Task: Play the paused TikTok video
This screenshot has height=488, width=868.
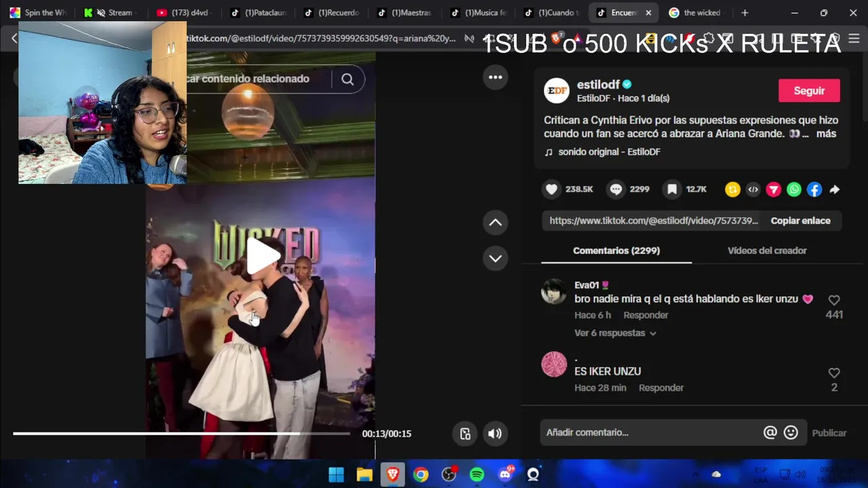Action: click(263, 256)
